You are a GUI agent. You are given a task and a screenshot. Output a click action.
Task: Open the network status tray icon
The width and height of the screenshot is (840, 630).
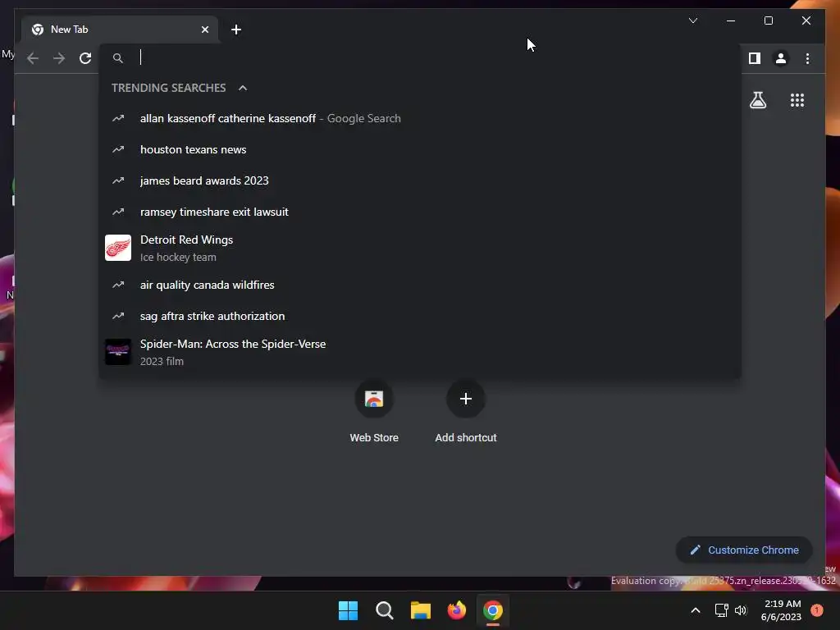(721, 610)
